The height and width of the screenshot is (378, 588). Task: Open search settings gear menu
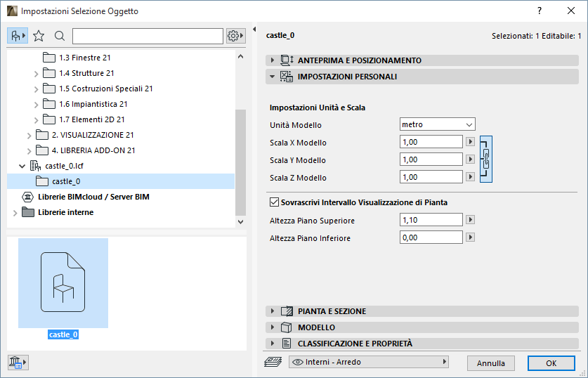(236, 36)
